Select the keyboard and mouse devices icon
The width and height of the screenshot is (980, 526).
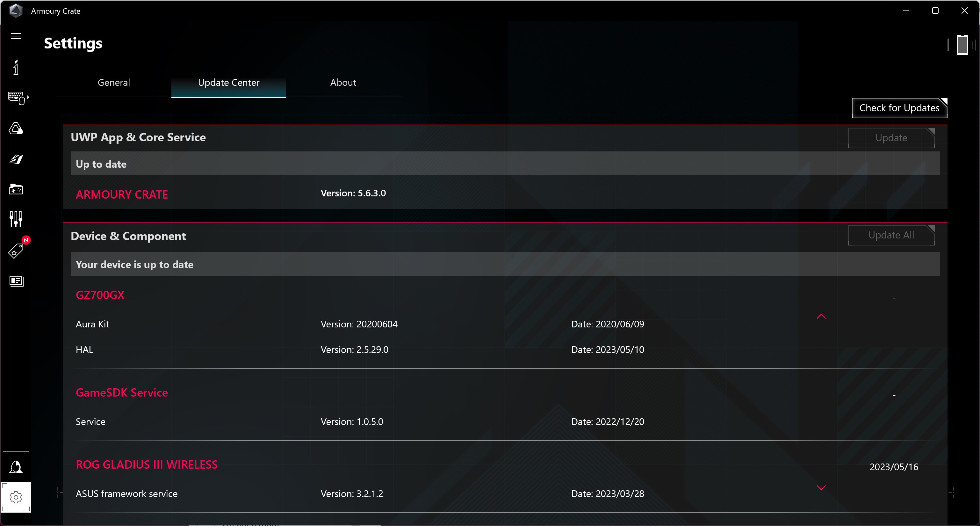pos(16,98)
